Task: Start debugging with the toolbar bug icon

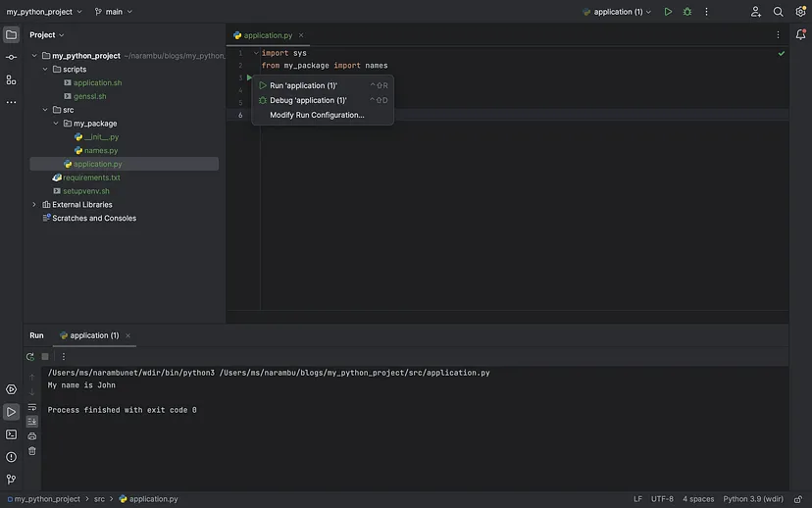Action: point(687,12)
